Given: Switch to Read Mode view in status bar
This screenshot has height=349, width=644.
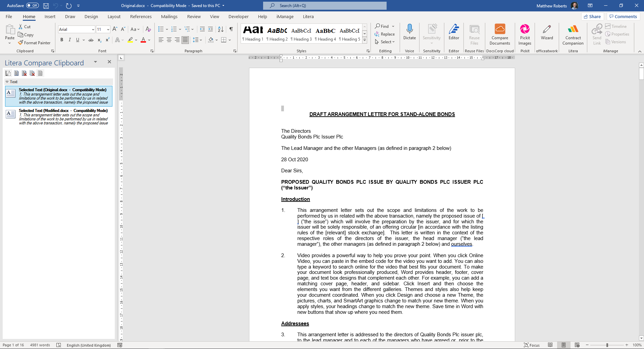Looking at the screenshot, I should click(x=550, y=345).
